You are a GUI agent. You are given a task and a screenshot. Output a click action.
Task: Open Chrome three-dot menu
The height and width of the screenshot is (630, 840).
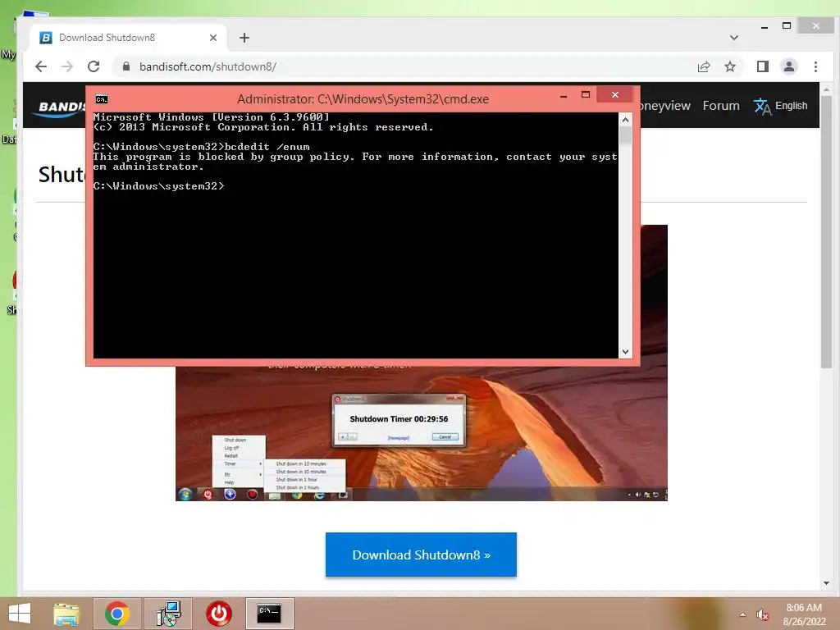(x=816, y=66)
